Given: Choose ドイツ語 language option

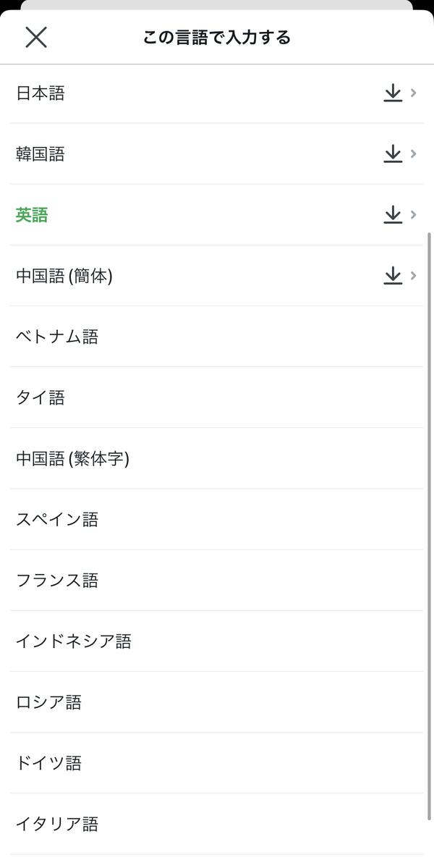Looking at the screenshot, I should tap(217, 763).
